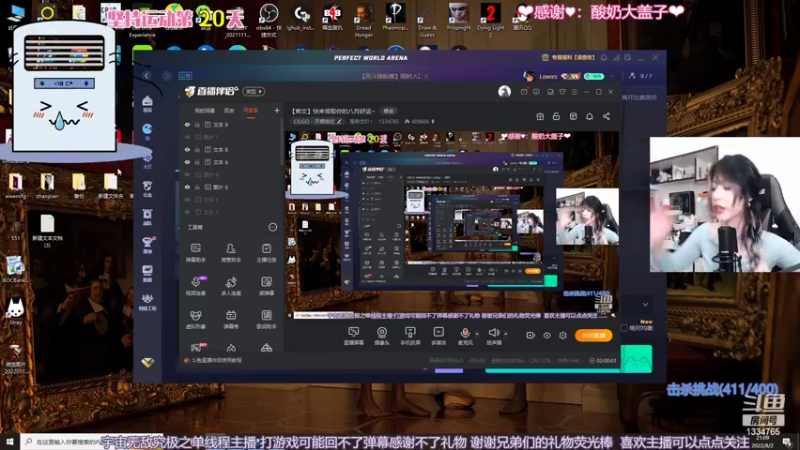Click the share icon above preview
800x450 pixels.
coord(606,116)
